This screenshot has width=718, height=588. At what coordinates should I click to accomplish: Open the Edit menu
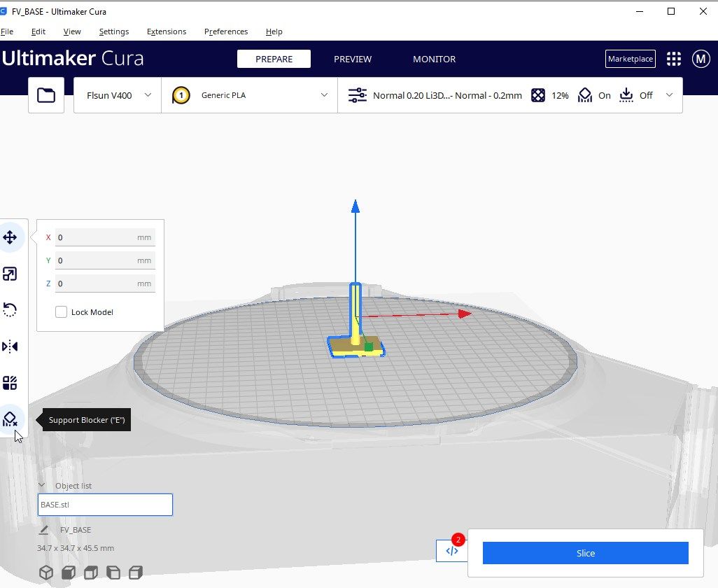pyautogui.click(x=38, y=31)
